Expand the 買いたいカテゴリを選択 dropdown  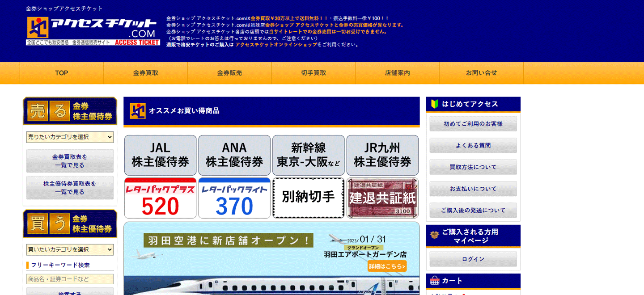[x=70, y=249]
